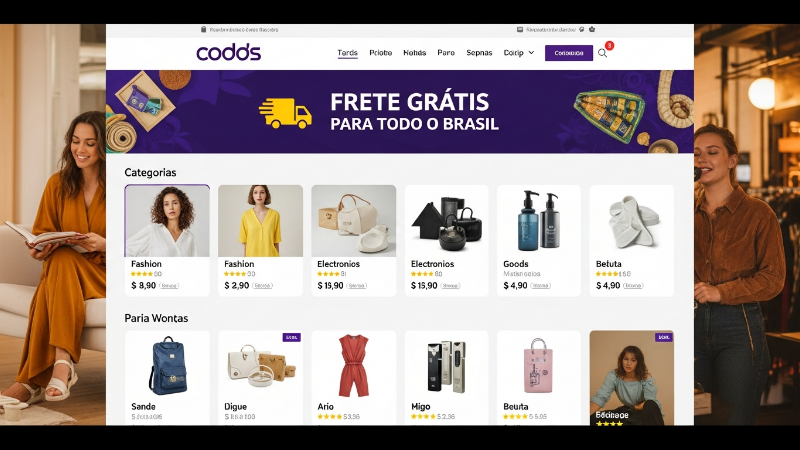Screen dimensions: 800x450
Task: Open the Goods soap bottles product card
Action: coord(539,240)
